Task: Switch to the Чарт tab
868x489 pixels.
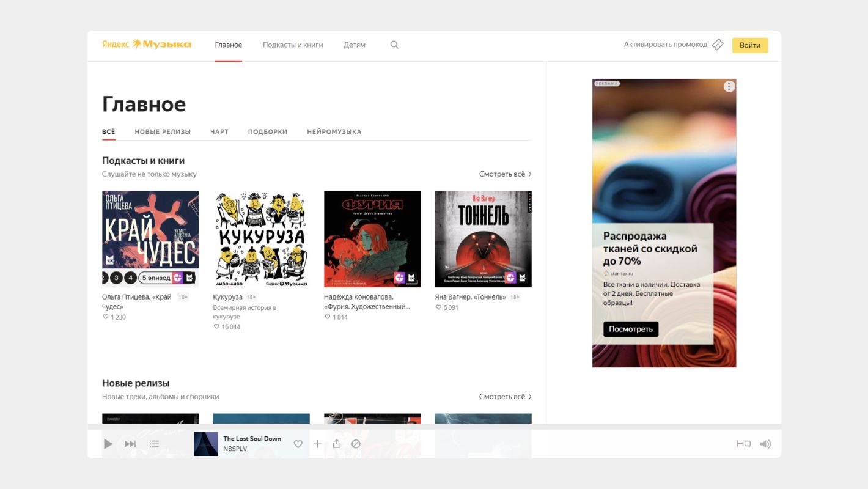Action: click(x=219, y=132)
